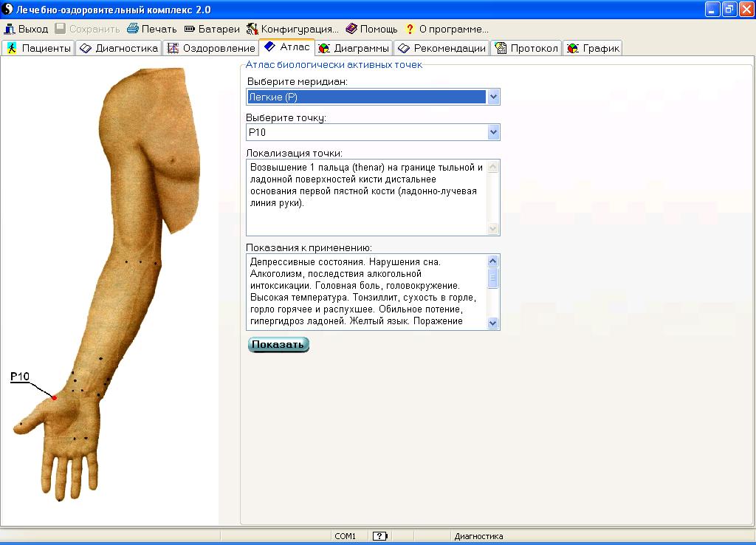Click the red P10 point on hand
The height and width of the screenshot is (545, 756).
[x=54, y=398]
